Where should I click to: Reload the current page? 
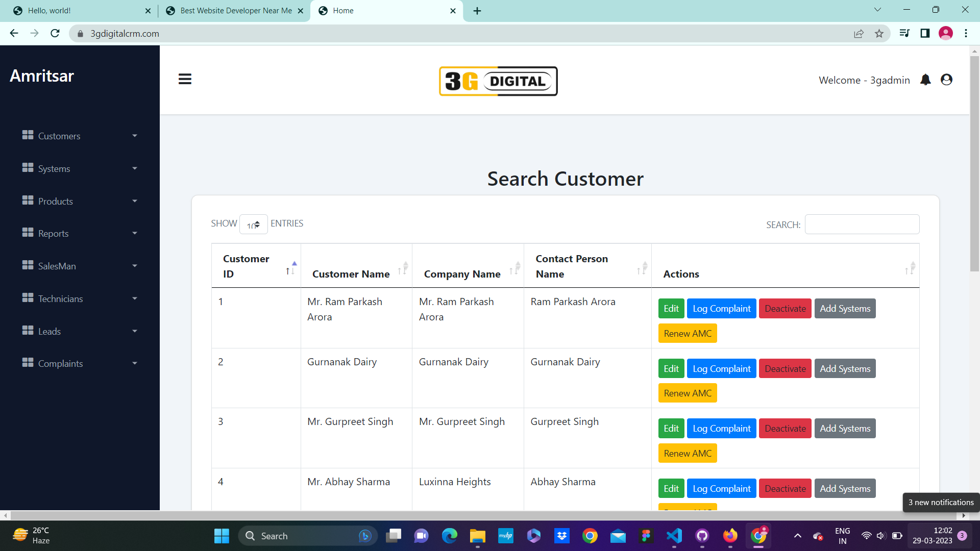coord(55,33)
